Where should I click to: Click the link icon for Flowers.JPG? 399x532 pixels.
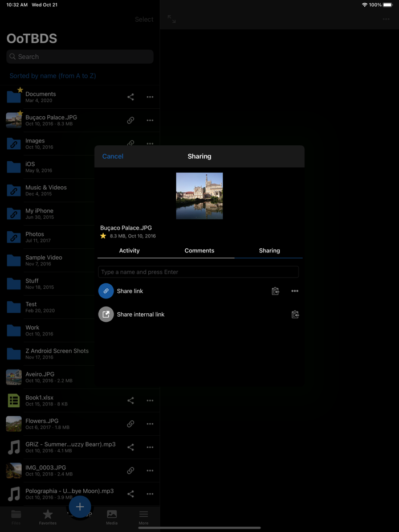click(131, 424)
